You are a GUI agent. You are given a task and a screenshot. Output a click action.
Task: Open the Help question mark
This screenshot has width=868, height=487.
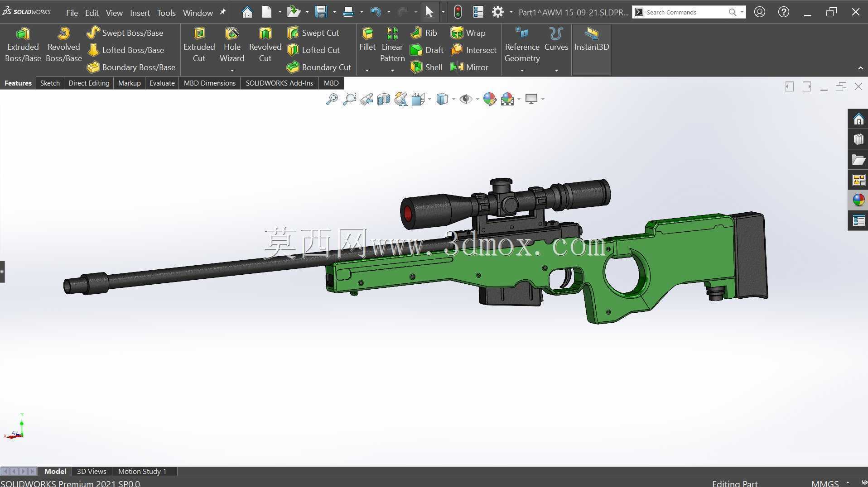(x=783, y=12)
